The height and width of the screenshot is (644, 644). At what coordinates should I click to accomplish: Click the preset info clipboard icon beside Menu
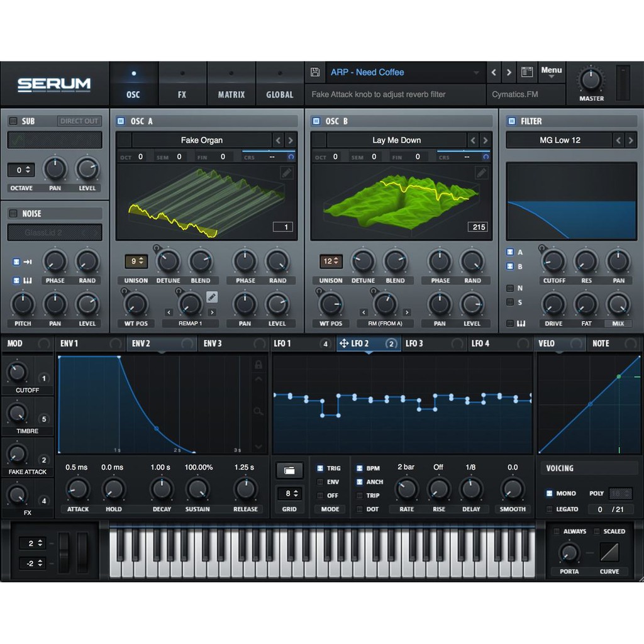click(527, 72)
